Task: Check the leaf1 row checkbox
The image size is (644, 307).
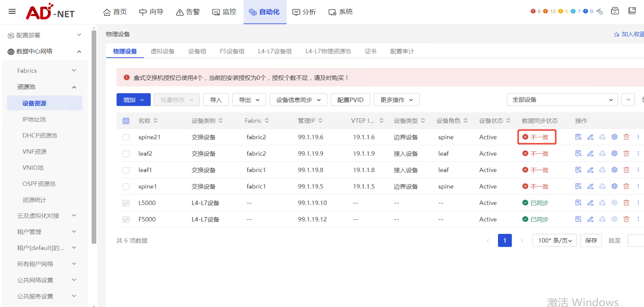Action: click(126, 170)
